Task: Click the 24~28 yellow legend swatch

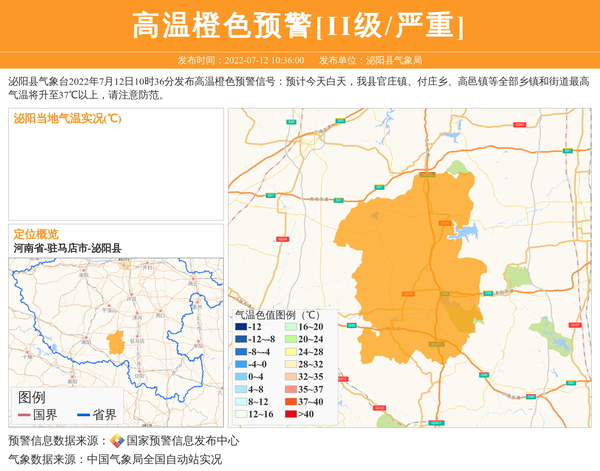Action: [x=289, y=352]
